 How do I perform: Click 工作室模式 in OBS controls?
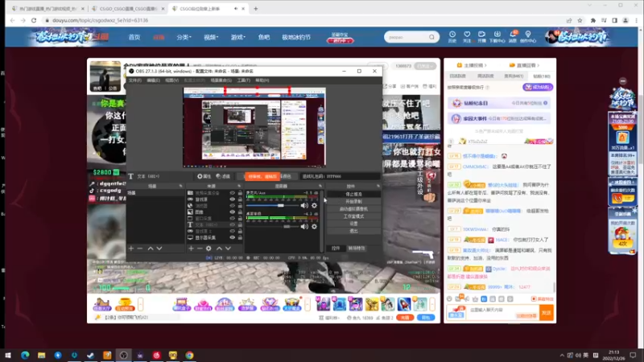click(353, 216)
